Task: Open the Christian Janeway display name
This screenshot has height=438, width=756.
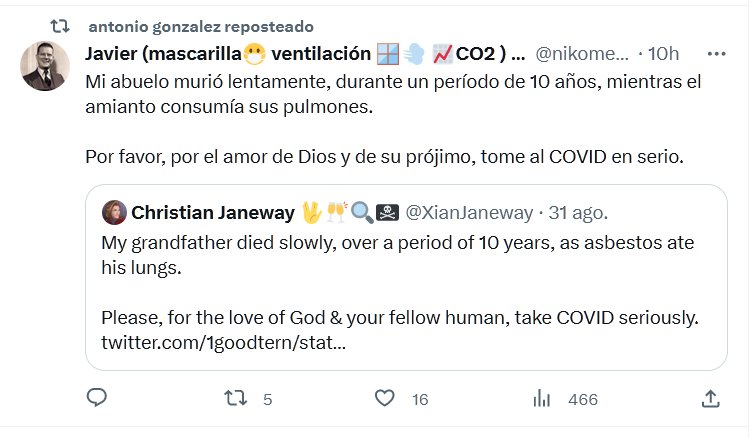Action: coord(213,212)
